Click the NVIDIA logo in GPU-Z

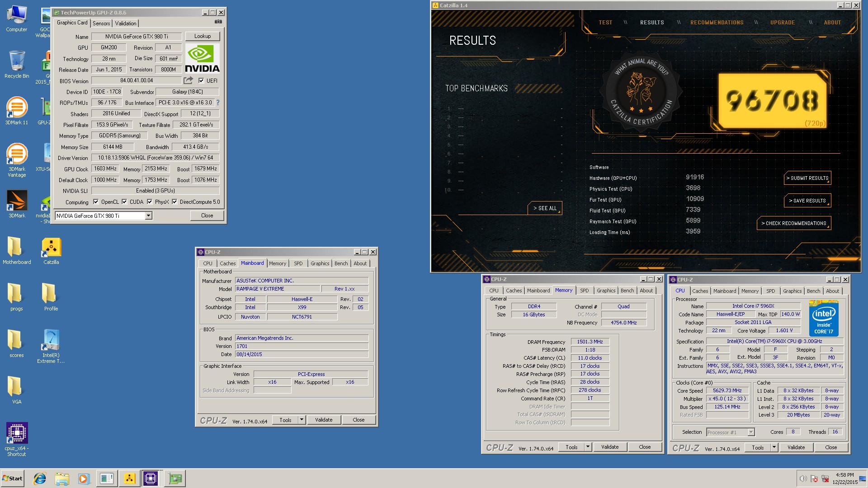point(202,59)
